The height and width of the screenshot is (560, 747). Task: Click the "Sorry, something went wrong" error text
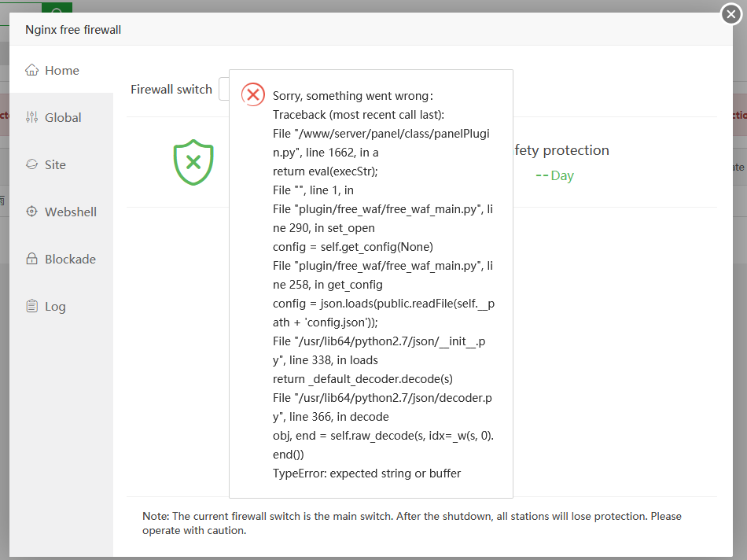[352, 96]
